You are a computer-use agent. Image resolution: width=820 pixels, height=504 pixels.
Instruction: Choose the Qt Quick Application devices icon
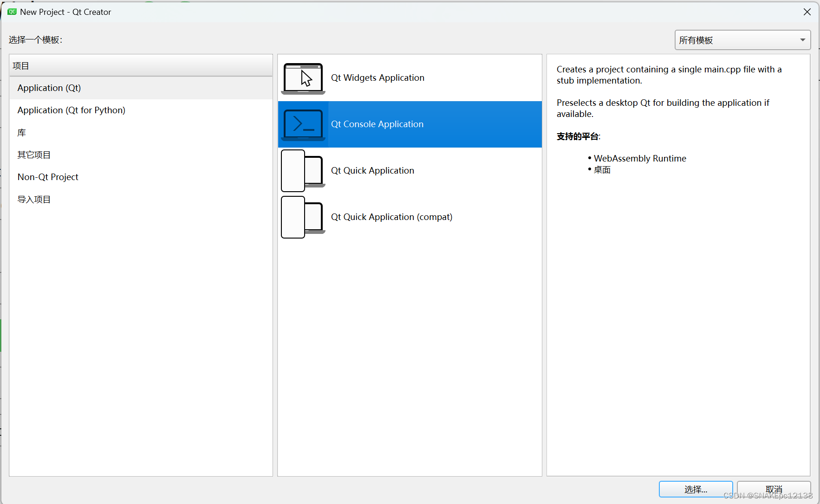point(303,171)
